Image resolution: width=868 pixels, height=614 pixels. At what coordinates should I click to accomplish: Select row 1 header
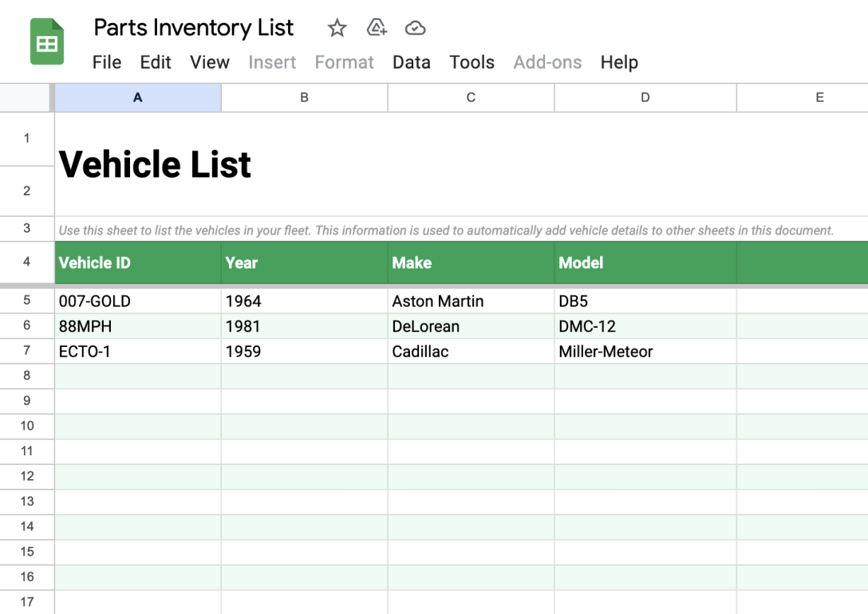[26, 139]
